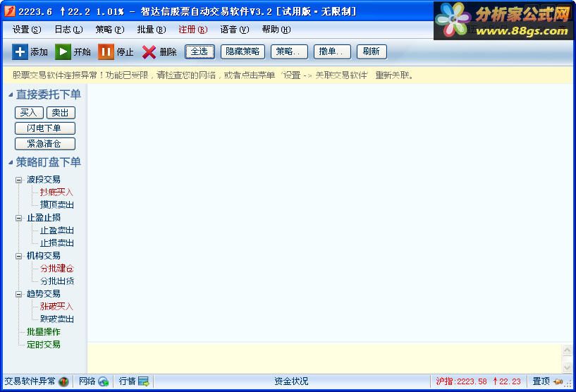The image size is (576, 392).
Task: Click the log panel scroll down arrow
Action: [567, 367]
